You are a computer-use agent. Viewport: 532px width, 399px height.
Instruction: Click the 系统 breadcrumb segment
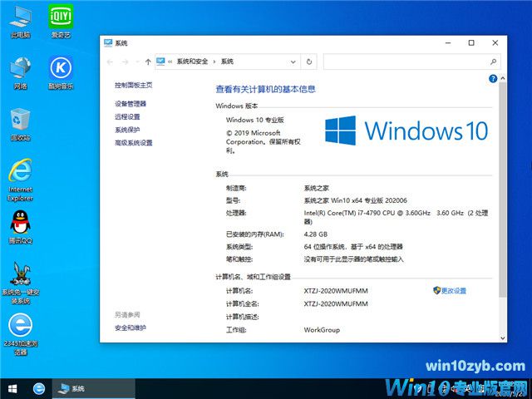[227, 62]
